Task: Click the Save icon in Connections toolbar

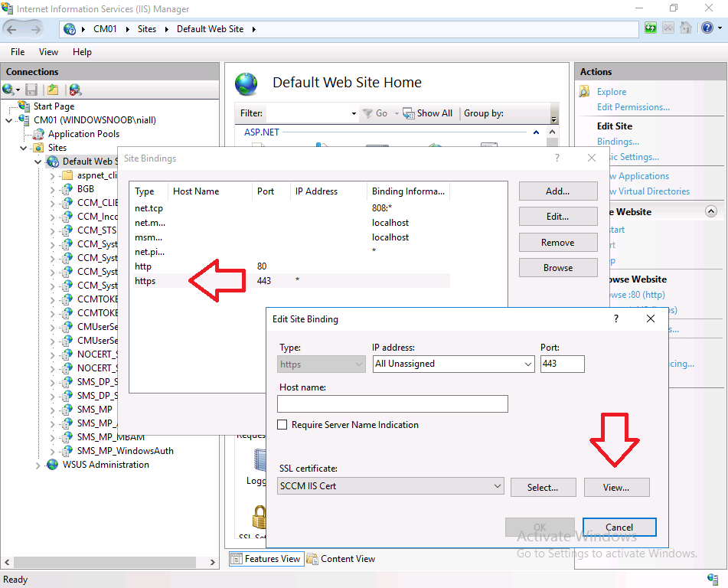Action: click(x=31, y=90)
